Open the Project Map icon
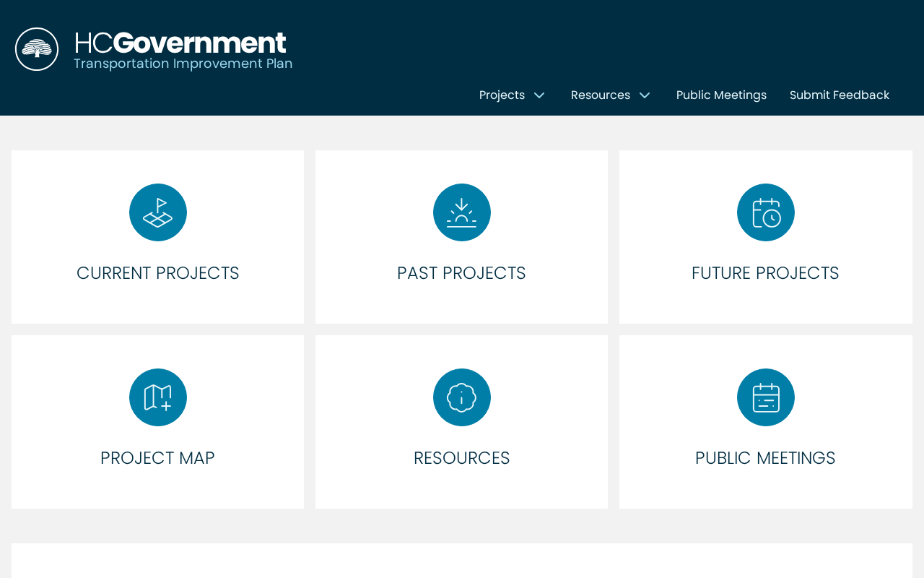 158,397
